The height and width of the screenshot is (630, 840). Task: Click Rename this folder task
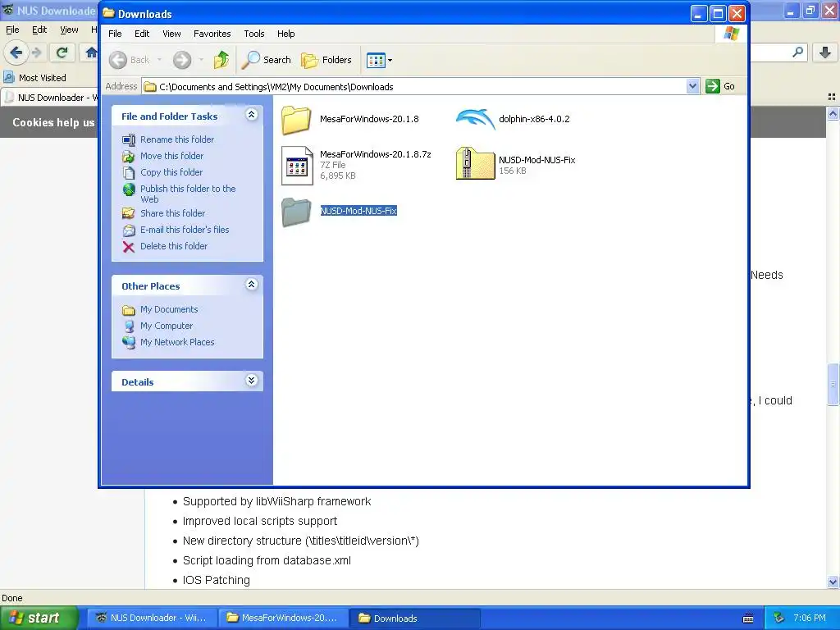(x=177, y=139)
